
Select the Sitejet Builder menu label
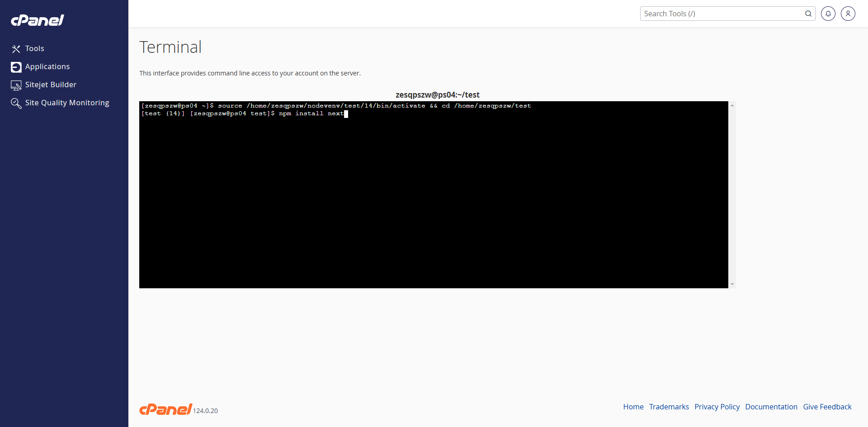coord(51,84)
